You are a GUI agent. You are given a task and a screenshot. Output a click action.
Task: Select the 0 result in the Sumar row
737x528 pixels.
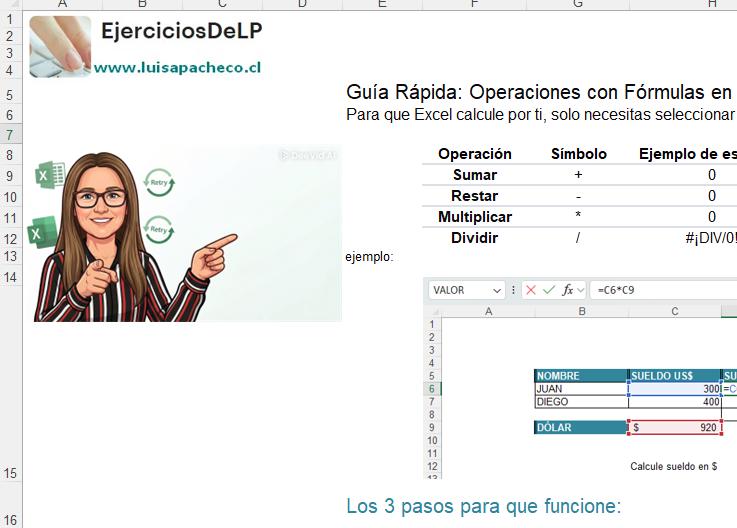(x=712, y=175)
